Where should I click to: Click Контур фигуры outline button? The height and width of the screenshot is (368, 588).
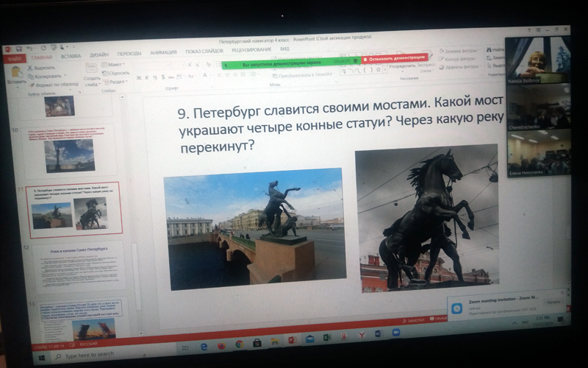click(x=458, y=59)
